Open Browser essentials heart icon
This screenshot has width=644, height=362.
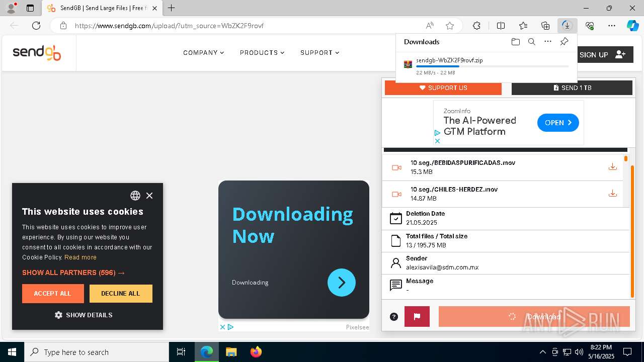click(590, 26)
